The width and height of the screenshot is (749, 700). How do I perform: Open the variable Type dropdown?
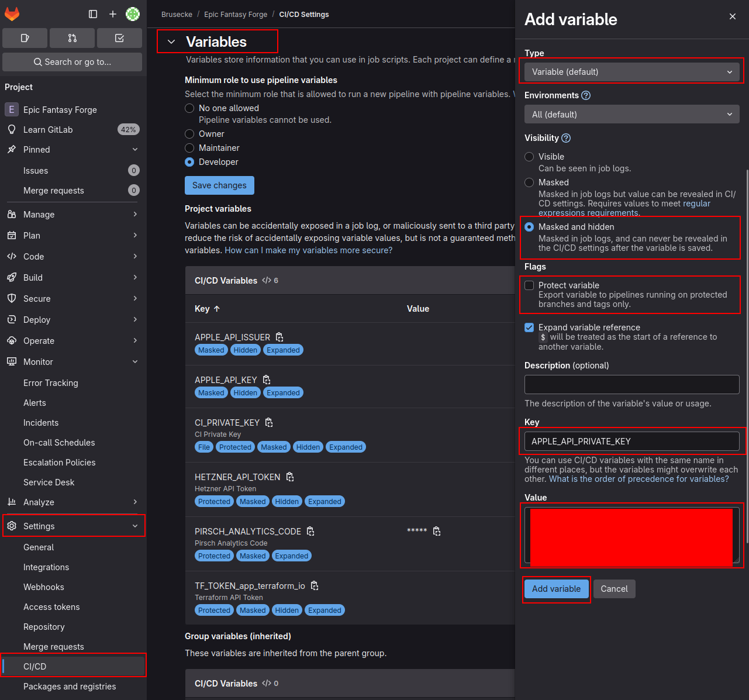click(632, 72)
